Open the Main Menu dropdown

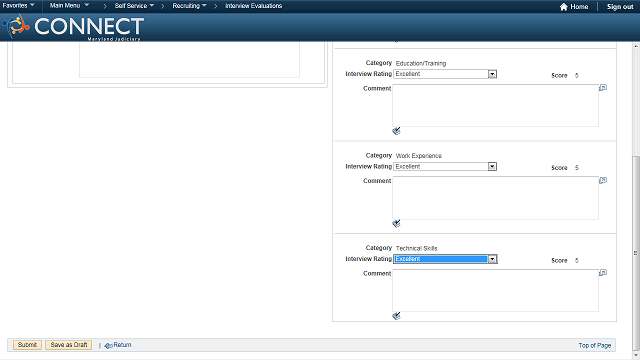pos(69,6)
